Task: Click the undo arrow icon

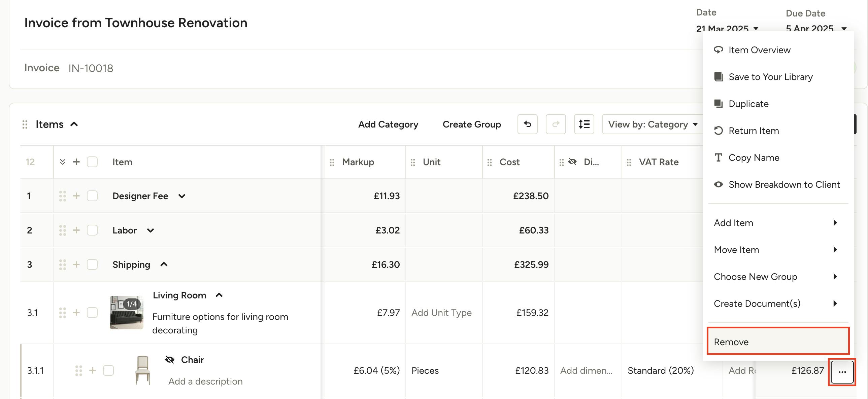Action: 527,124
